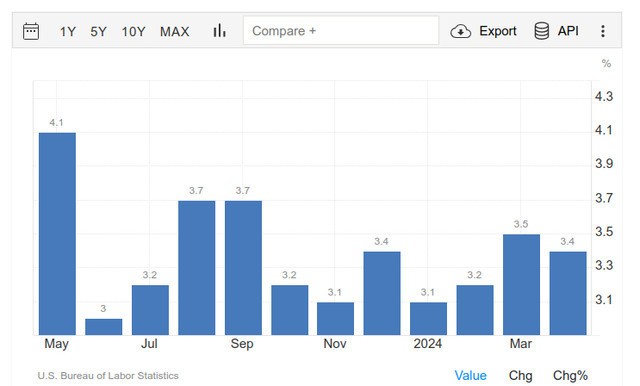Click the 2024 x-axis label
The image size is (640, 386).
[x=427, y=344]
